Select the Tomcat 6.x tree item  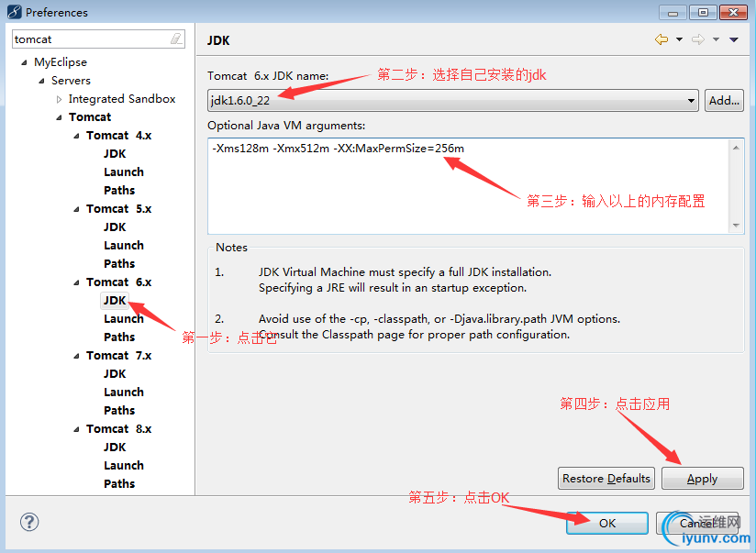point(118,282)
